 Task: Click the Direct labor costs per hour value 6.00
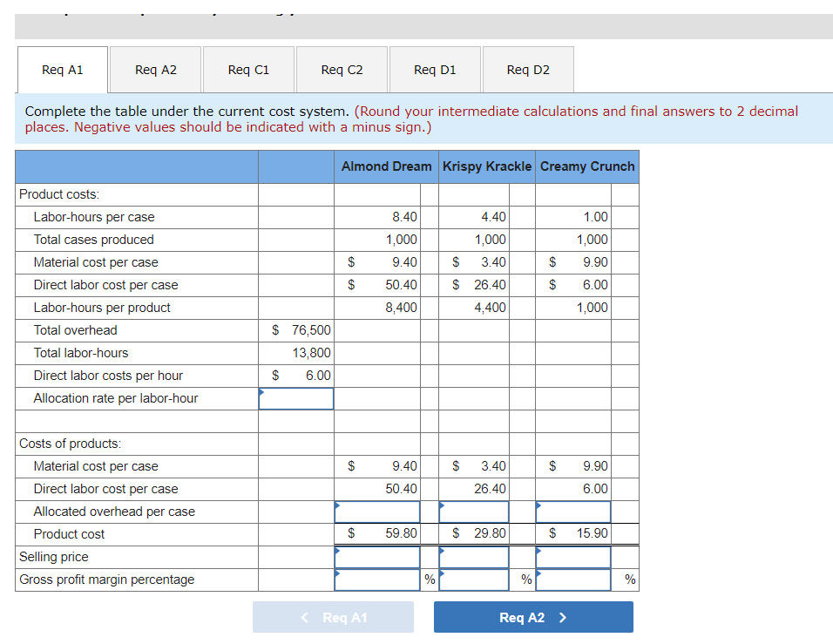point(318,376)
